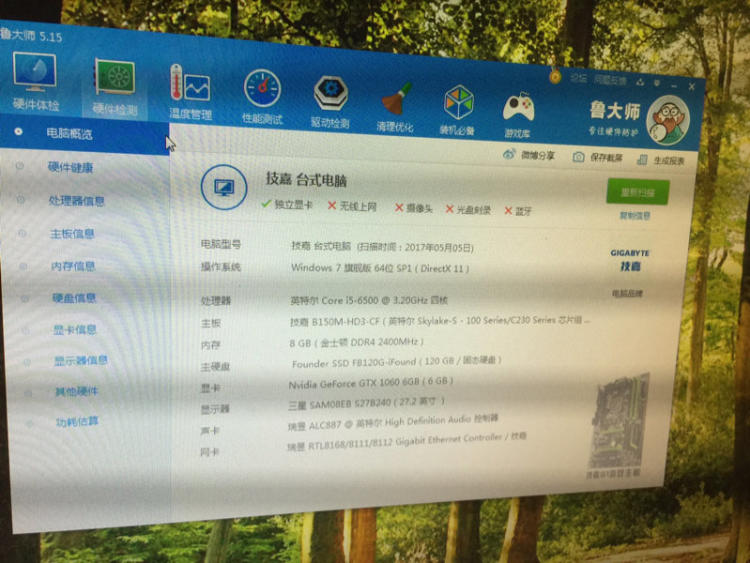Screen dimensions: 750x563
Task: Open the skin changer icon in title bar
Action: click(640, 82)
